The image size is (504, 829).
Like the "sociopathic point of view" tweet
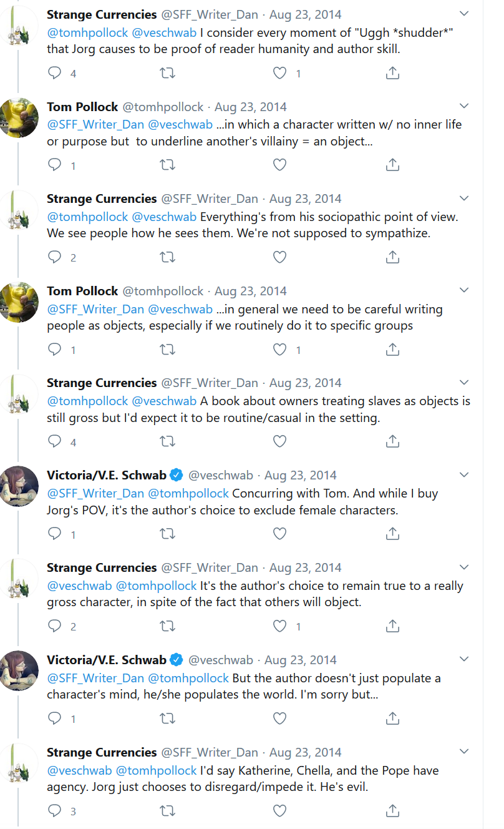[279, 257]
